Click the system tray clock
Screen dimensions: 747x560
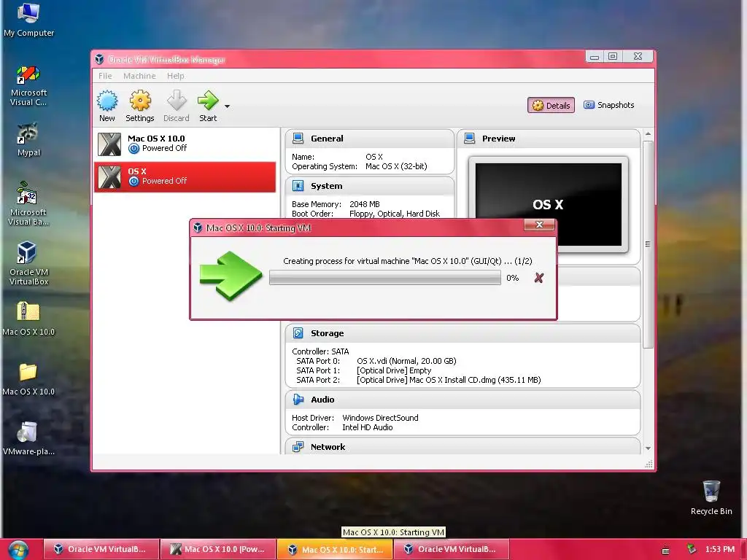(x=720, y=549)
